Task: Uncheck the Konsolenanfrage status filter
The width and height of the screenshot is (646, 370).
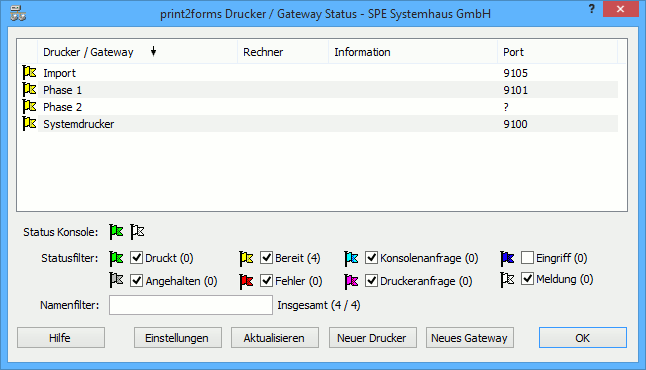Action: tap(372, 258)
